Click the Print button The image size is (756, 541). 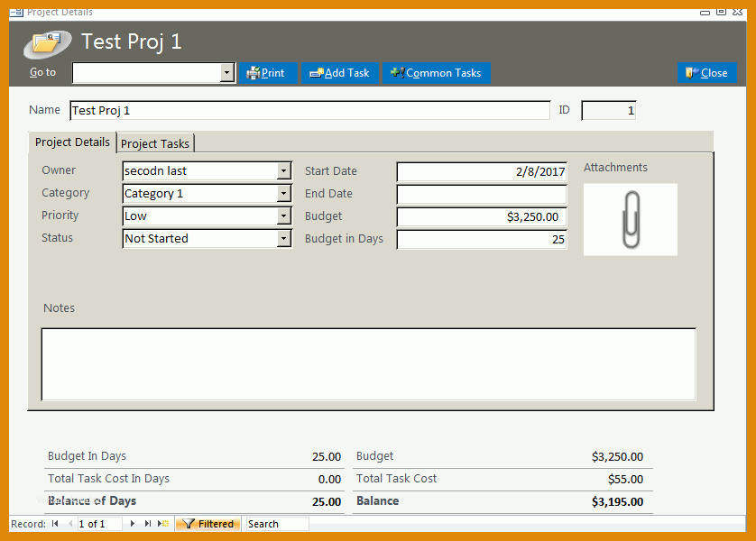(x=268, y=73)
